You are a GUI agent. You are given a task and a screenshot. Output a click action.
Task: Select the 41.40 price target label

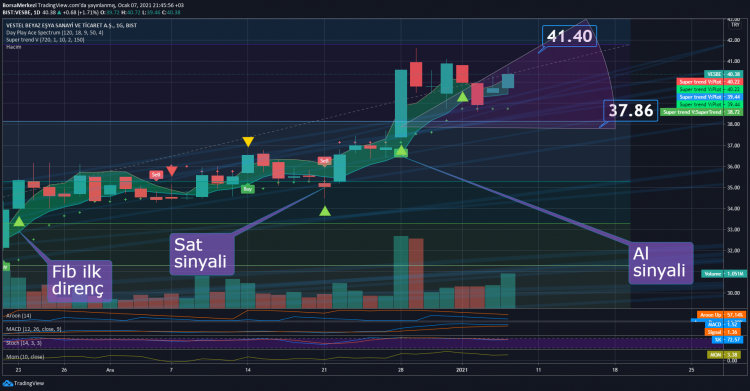(569, 36)
